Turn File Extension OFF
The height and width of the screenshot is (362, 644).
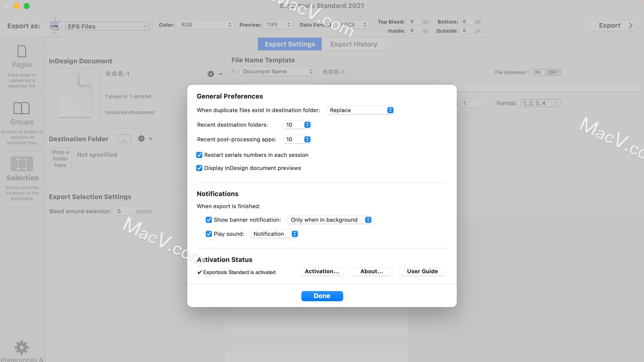pyautogui.click(x=553, y=72)
